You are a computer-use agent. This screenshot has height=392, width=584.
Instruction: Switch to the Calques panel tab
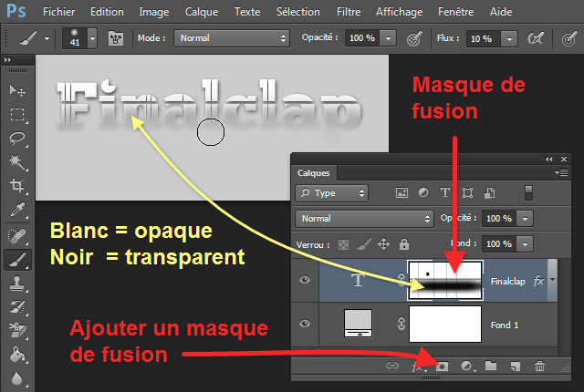coord(314,172)
